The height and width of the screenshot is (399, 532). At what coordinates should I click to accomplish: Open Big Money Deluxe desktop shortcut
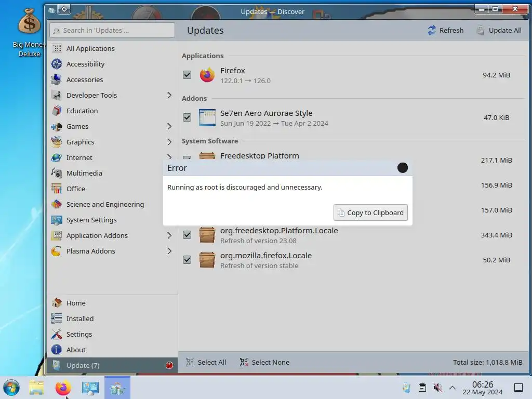pos(29,33)
